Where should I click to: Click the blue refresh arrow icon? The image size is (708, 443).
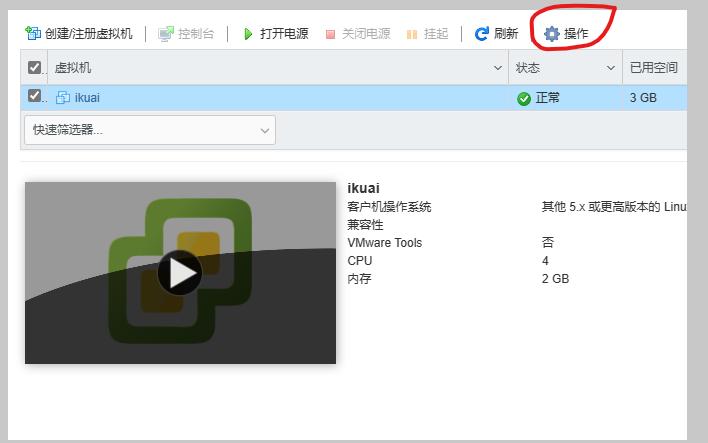(482, 33)
